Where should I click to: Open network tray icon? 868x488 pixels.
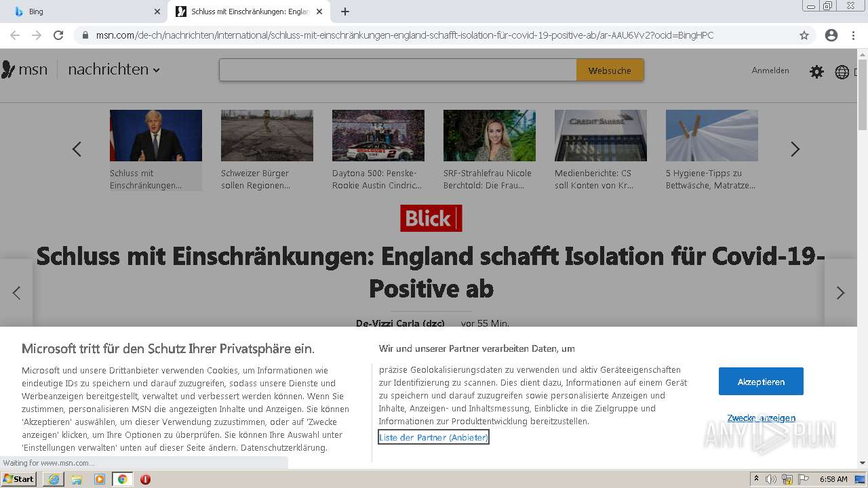[787, 479]
